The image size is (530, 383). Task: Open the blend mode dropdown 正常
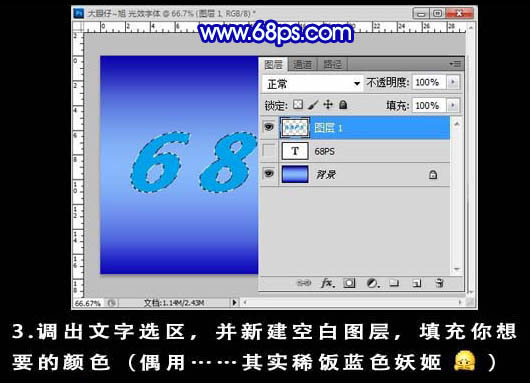click(312, 83)
